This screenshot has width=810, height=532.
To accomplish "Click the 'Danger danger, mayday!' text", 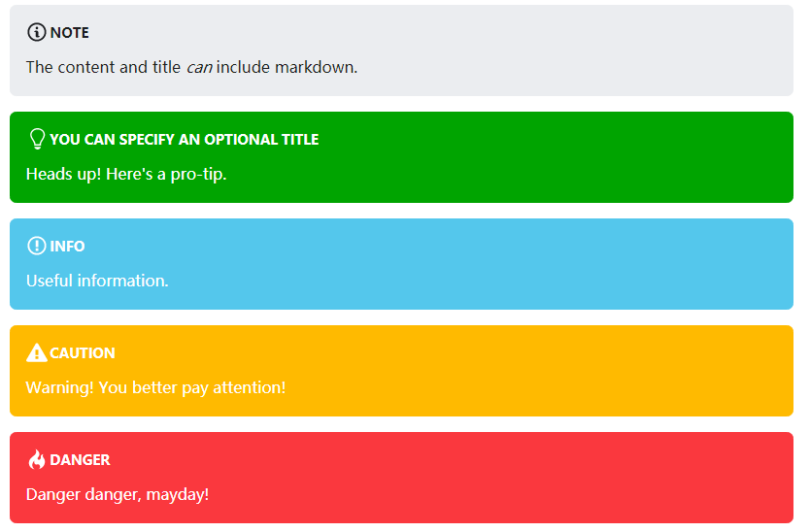I will click(x=118, y=495).
